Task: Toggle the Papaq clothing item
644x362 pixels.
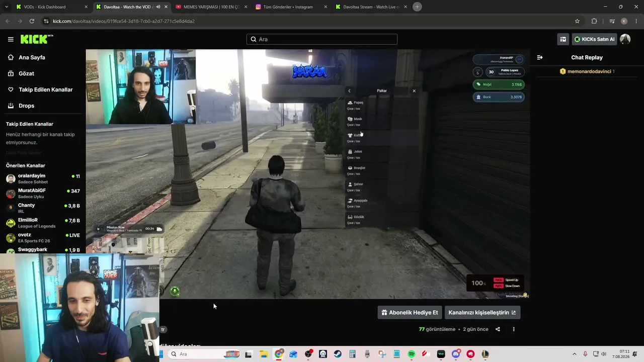Action: pyautogui.click(x=382, y=105)
